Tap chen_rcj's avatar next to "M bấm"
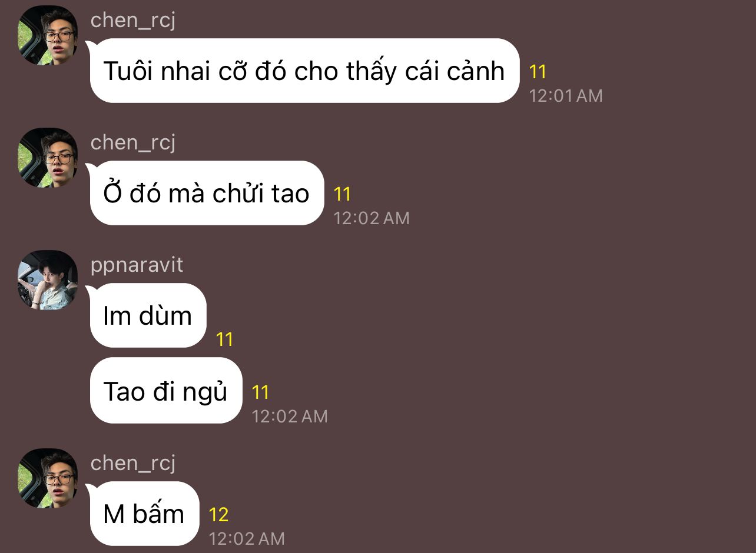 tap(48, 478)
